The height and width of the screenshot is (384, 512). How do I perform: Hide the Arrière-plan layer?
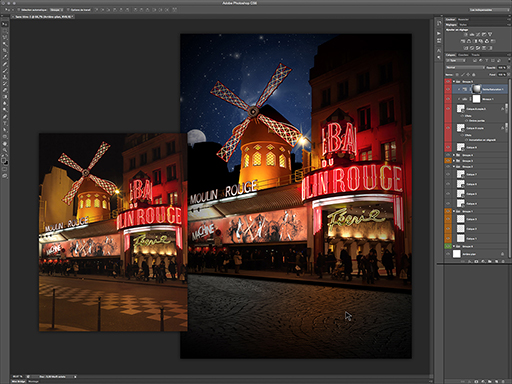448,254
